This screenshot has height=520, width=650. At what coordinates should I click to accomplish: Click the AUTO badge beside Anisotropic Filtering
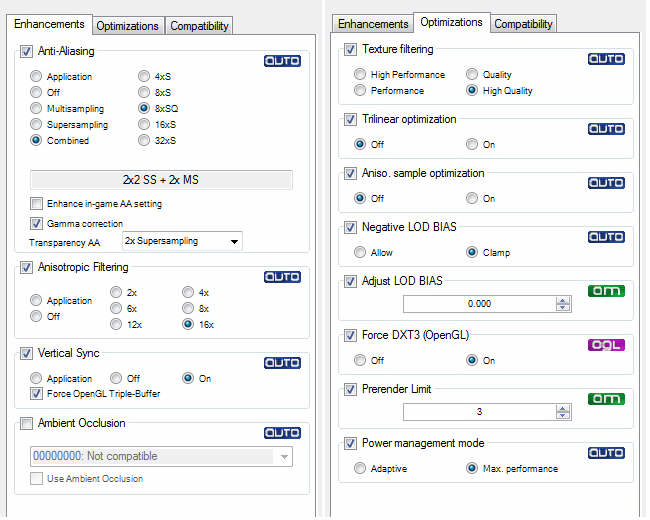[x=282, y=276]
